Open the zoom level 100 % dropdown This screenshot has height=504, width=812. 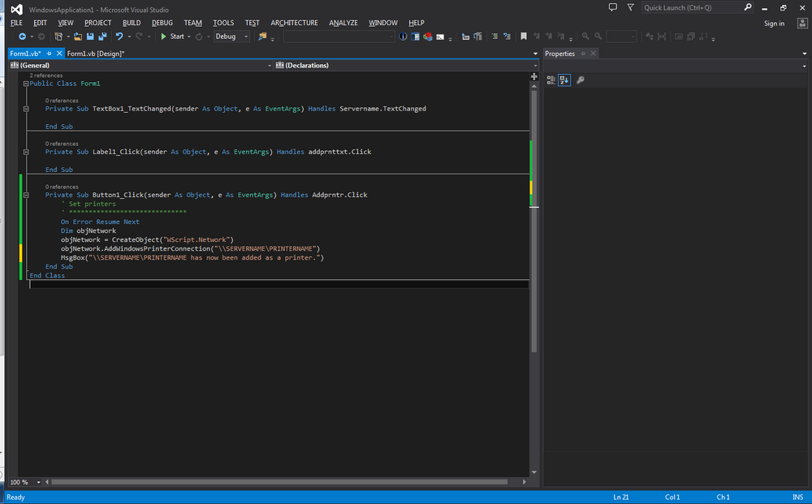pyautogui.click(x=38, y=482)
